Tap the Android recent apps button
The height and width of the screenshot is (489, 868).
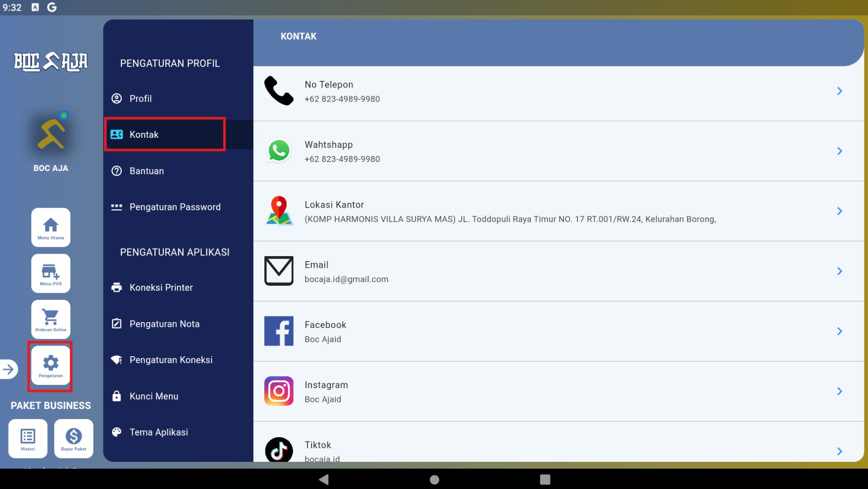pyautogui.click(x=545, y=479)
